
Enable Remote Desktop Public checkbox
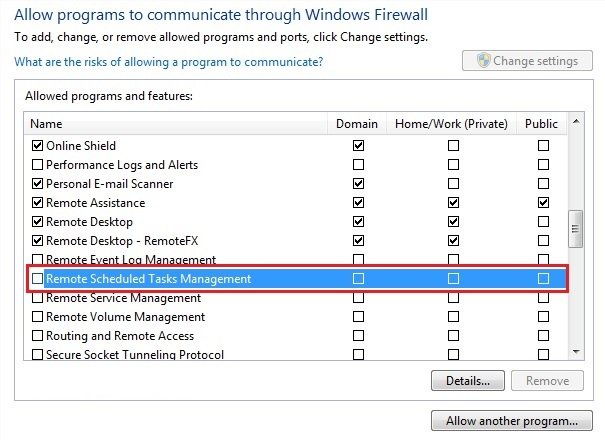(x=543, y=222)
